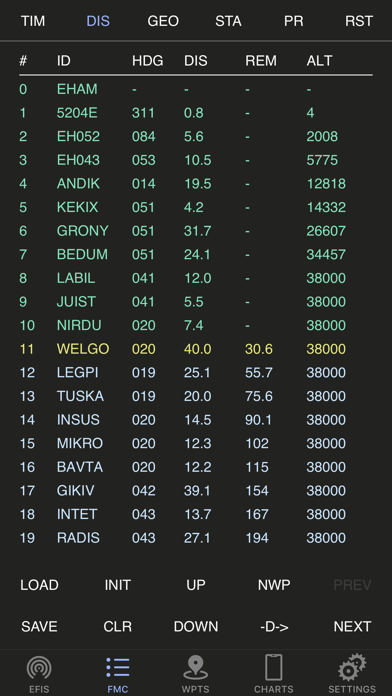Move waypoint with the UP button
This screenshot has height=696, width=392.
196,585
